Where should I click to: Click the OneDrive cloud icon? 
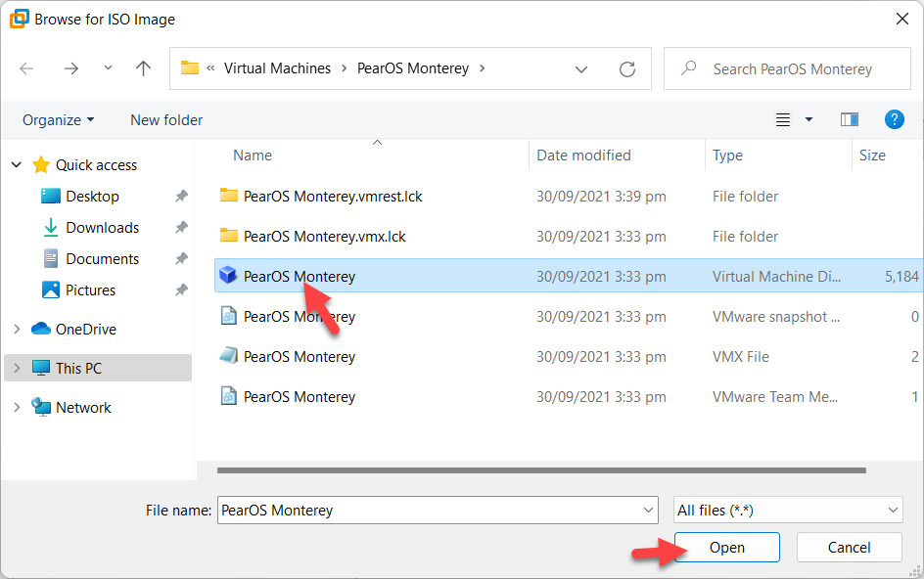click(41, 329)
